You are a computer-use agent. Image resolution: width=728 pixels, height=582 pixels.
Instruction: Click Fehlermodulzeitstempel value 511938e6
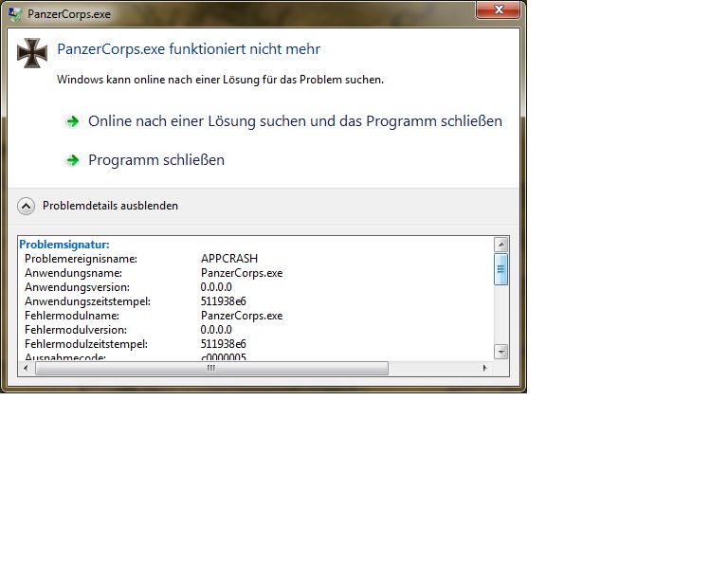224,344
